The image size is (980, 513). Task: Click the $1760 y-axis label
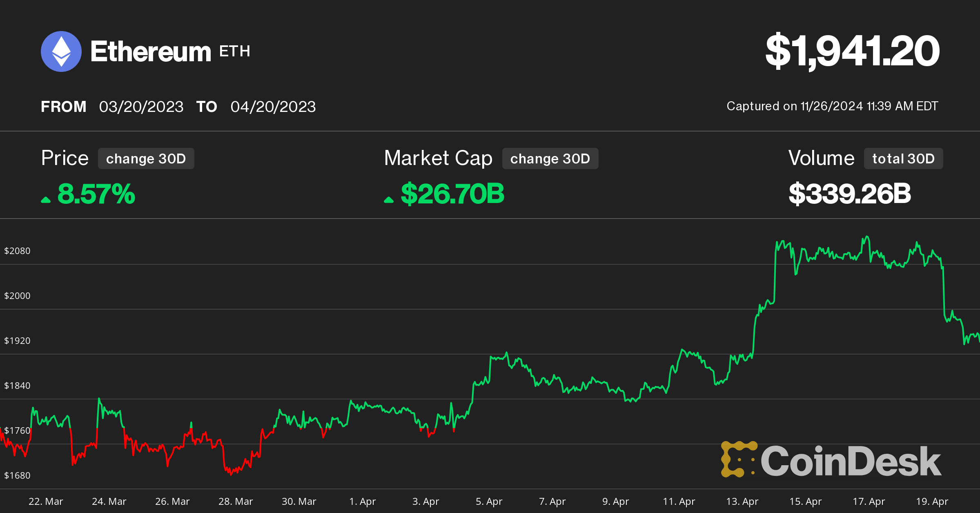coord(17,430)
